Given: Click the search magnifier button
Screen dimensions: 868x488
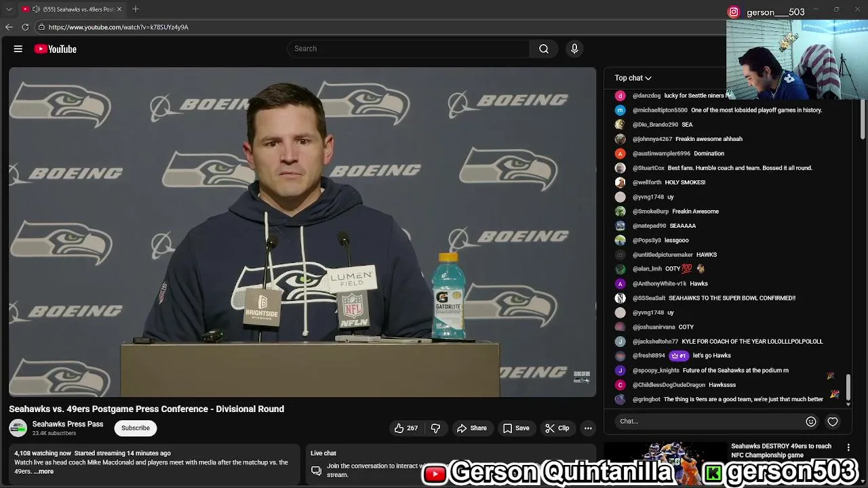Looking at the screenshot, I should pyautogui.click(x=544, y=49).
